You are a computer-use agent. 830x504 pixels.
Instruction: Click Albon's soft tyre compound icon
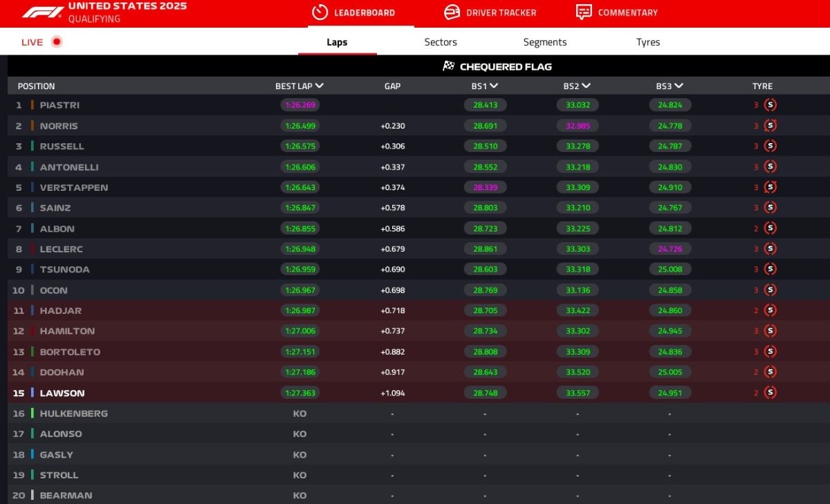pos(770,228)
